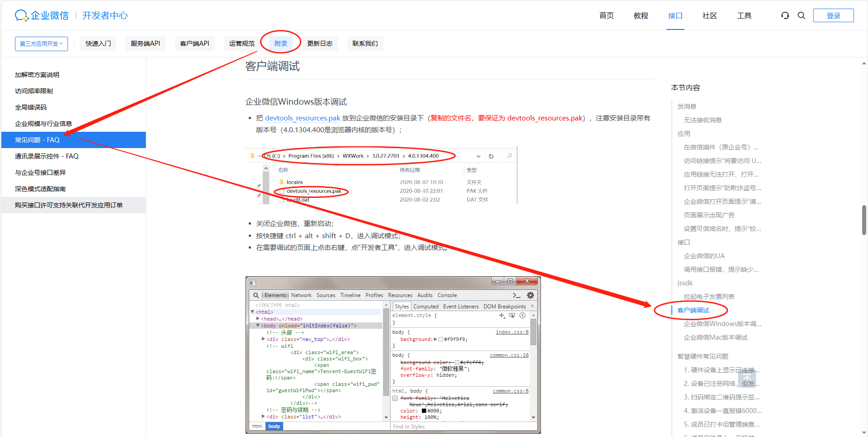This screenshot has height=437, width=868.
Task: Open 购买接口许可支持关联代开发应用订单 in sidebar
Action: tap(74, 205)
